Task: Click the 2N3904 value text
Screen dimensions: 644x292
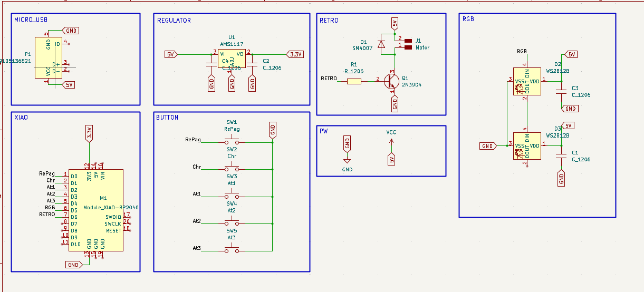Action: [411, 84]
